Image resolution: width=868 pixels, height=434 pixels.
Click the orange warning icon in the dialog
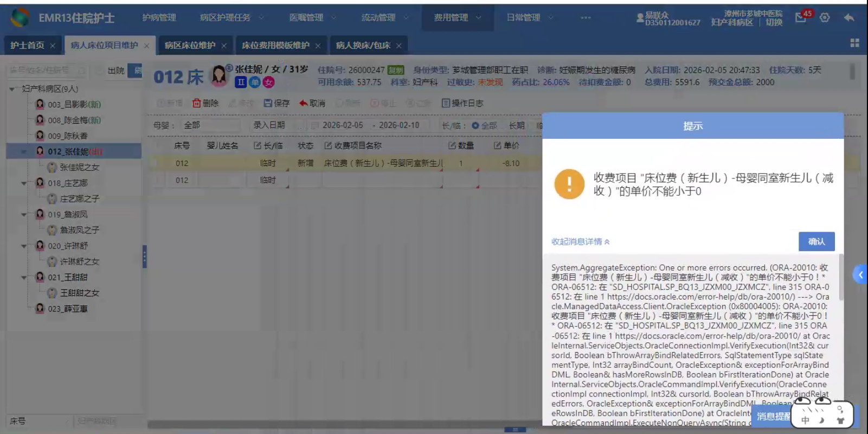[569, 184]
